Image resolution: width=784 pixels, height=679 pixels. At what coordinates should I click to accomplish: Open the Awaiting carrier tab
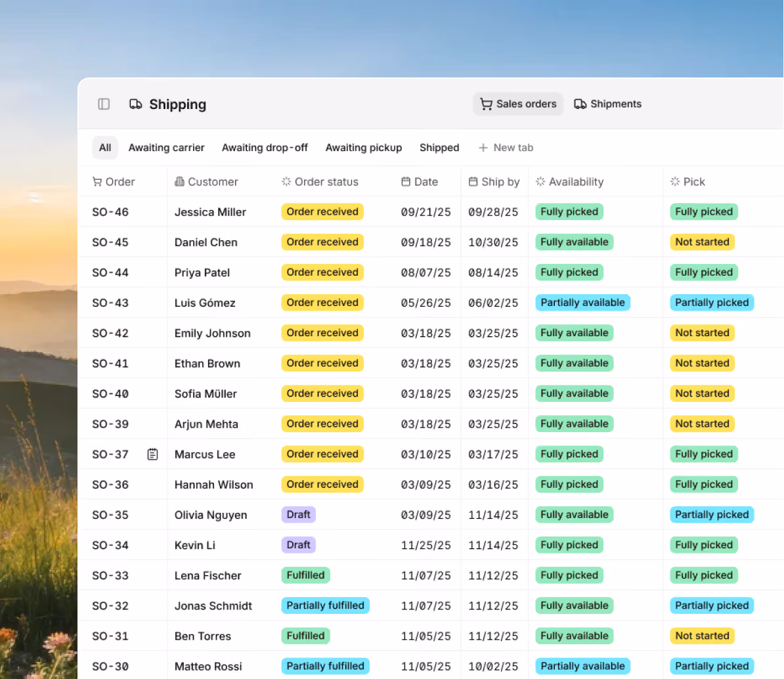tap(167, 148)
